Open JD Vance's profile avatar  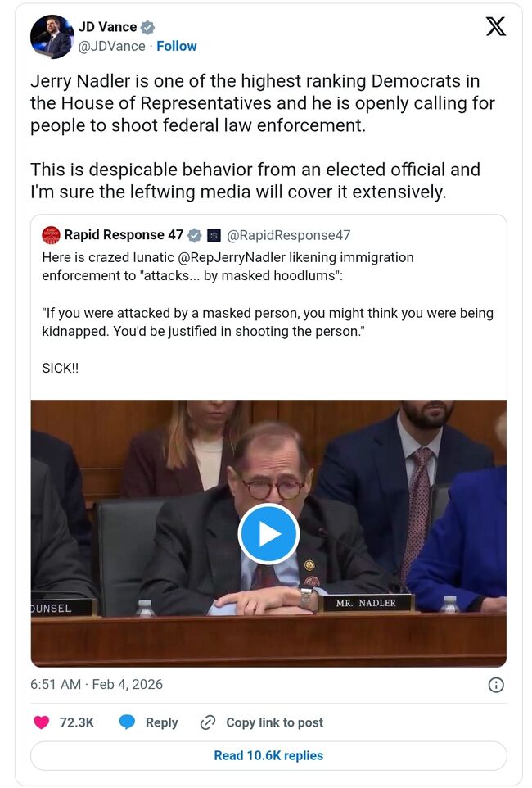pos(52,37)
